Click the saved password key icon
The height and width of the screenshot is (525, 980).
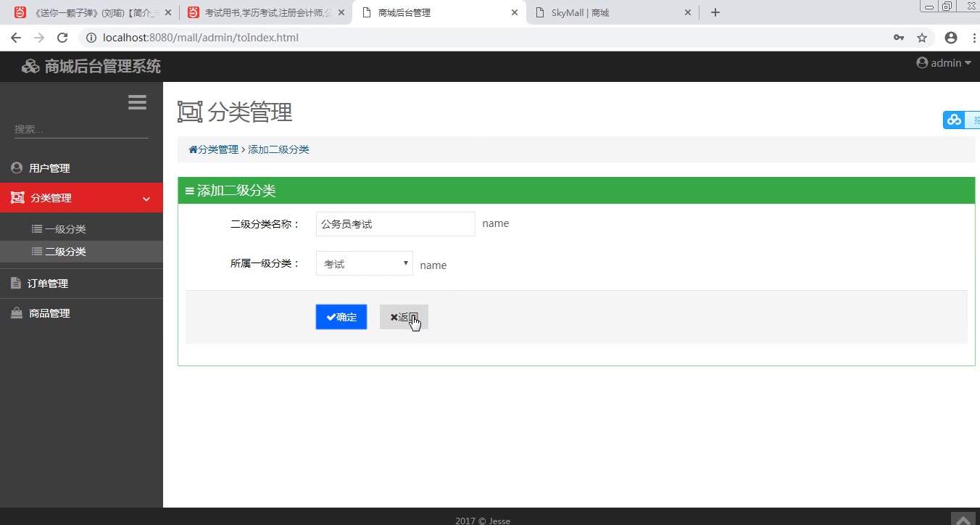(899, 38)
